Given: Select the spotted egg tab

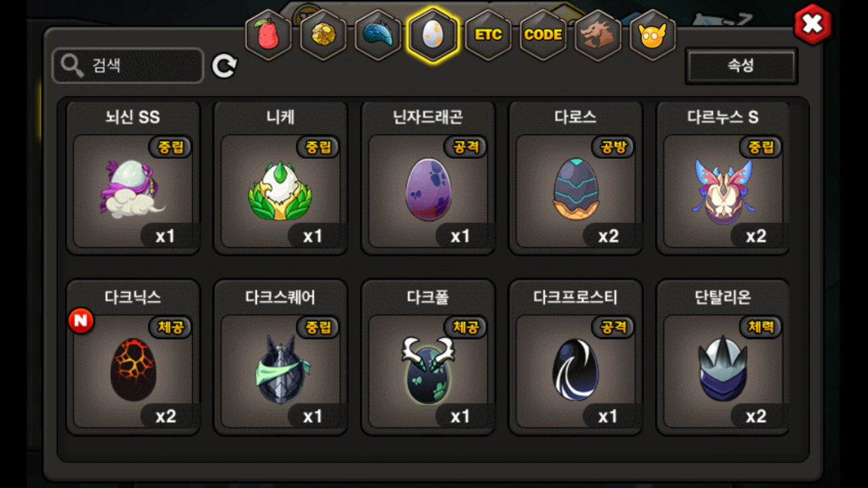Looking at the screenshot, I should (x=433, y=35).
